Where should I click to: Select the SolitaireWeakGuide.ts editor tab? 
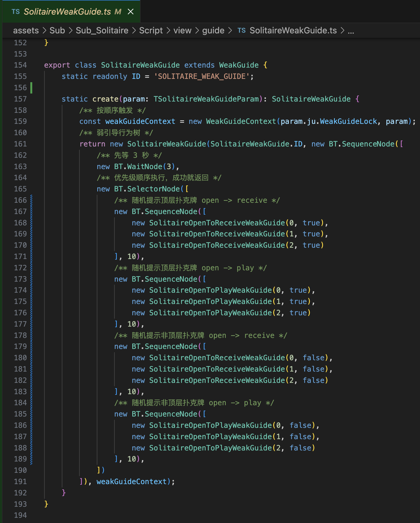[x=72, y=12]
